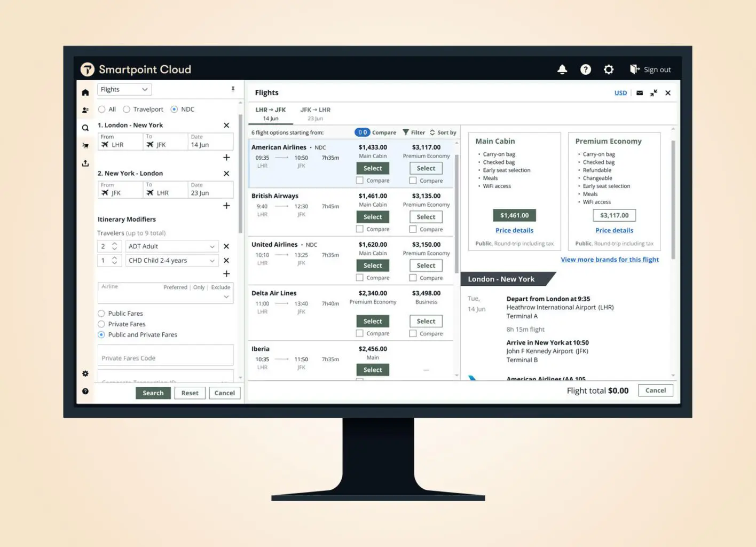The width and height of the screenshot is (756, 547).
Task: Click the home icon in sidebar
Action: (x=85, y=92)
